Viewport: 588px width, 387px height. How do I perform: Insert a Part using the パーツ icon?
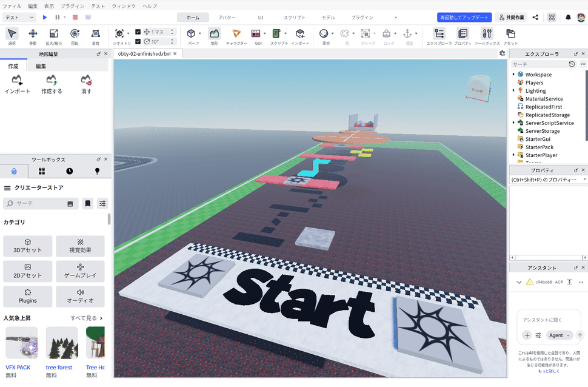191,33
